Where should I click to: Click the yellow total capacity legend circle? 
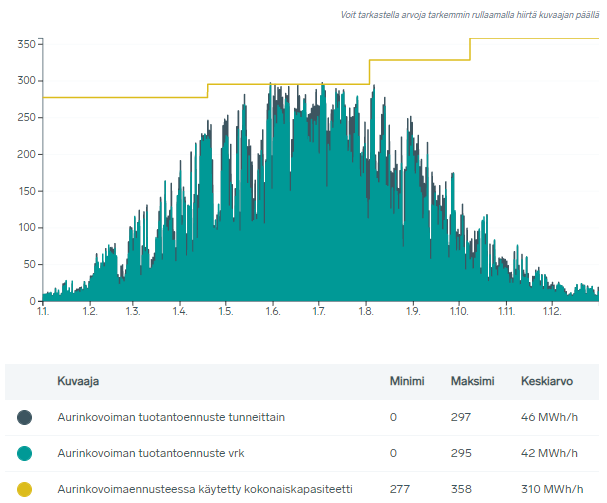[x=25, y=489]
